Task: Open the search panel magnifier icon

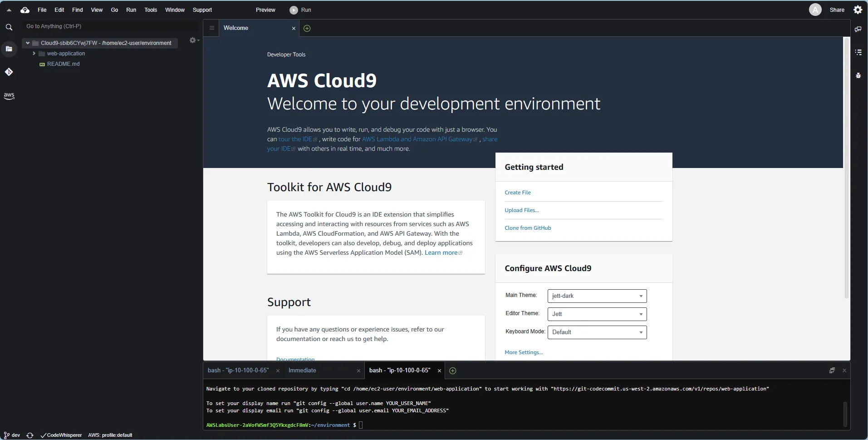Action: 9,27
